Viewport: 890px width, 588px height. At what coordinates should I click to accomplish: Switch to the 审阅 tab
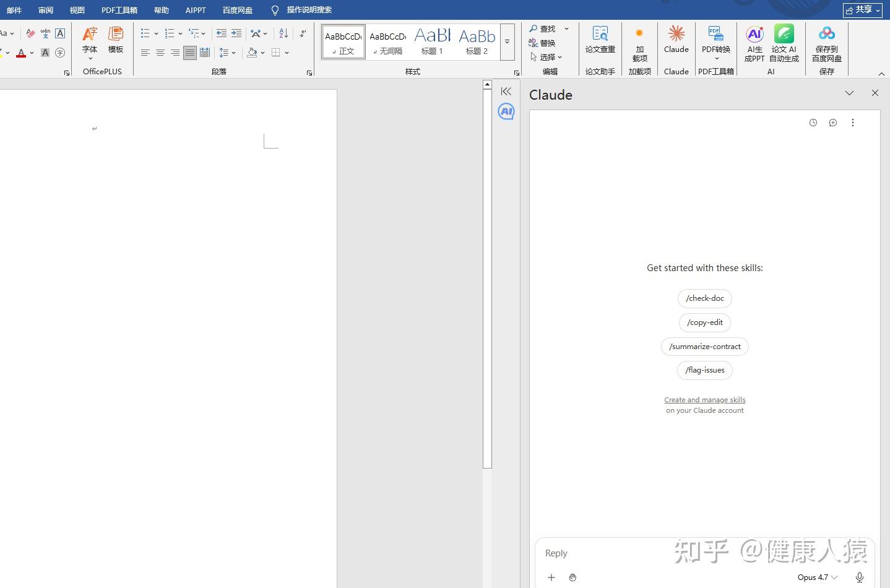[46, 10]
